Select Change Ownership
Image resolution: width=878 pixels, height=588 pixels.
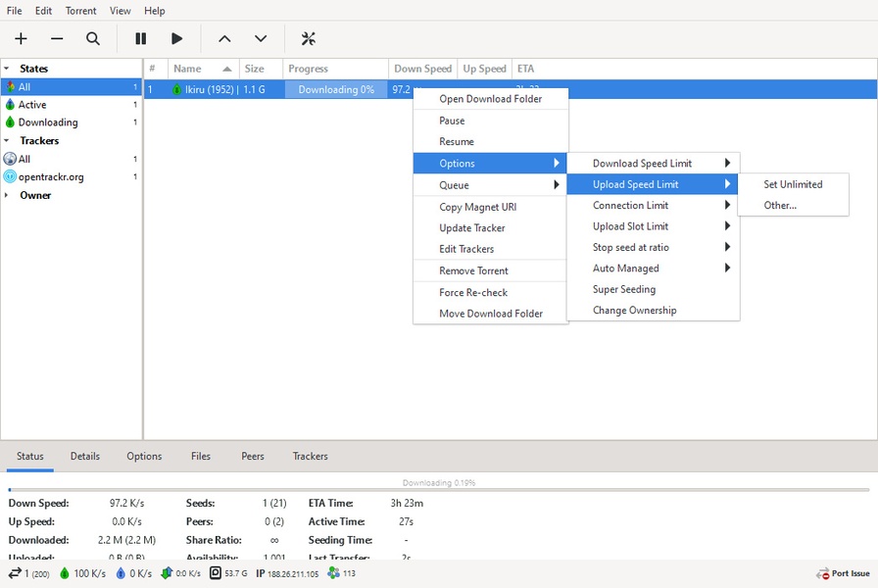653,311
